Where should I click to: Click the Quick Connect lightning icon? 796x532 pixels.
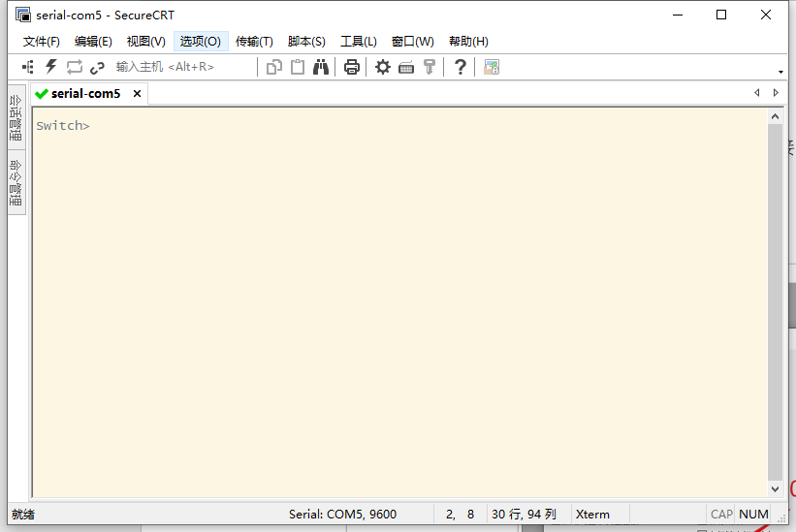pyautogui.click(x=51, y=67)
